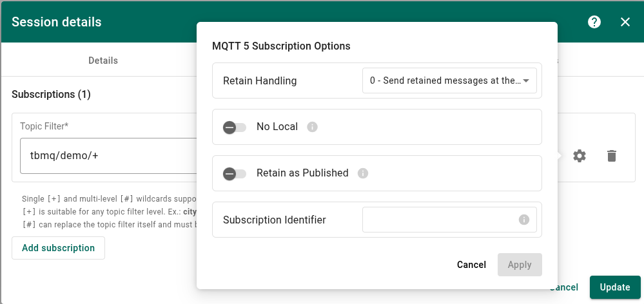Click the Retain Handling dropdown arrow
The image size is (644, 304).
[x=526, y=81]
